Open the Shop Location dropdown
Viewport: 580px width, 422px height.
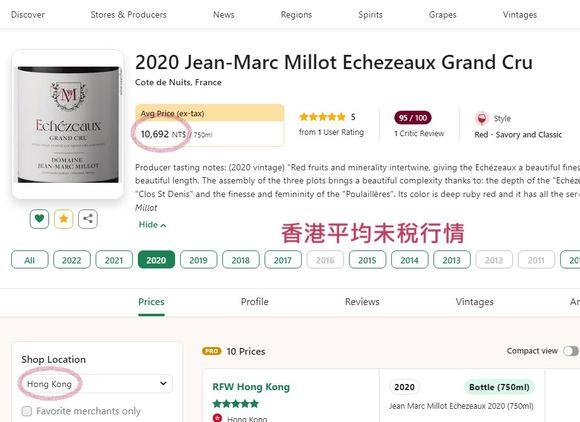(96, 384)
